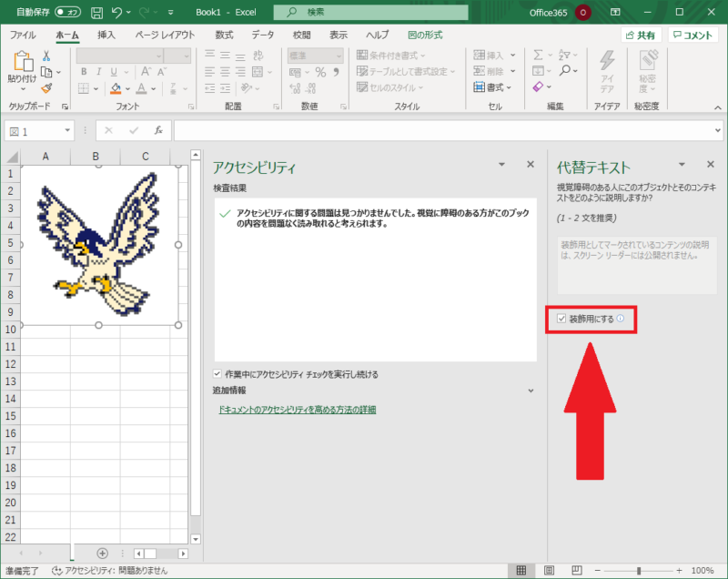This screenshot has width=728, height=579.
Task: Click the Clear eraser icon
Action: [x=538, y=86]
